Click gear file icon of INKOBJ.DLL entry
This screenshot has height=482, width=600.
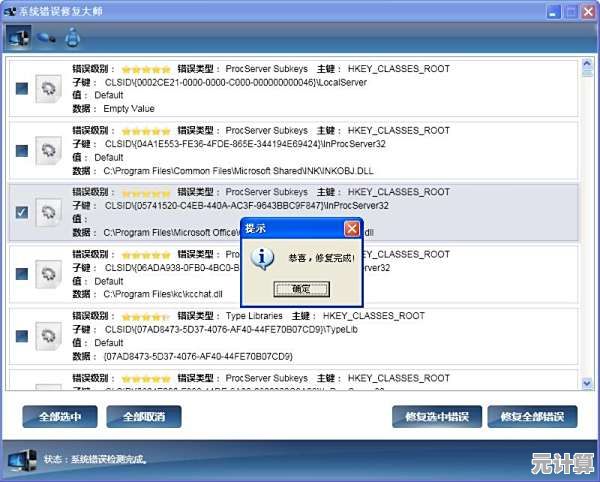pos(47,151)
